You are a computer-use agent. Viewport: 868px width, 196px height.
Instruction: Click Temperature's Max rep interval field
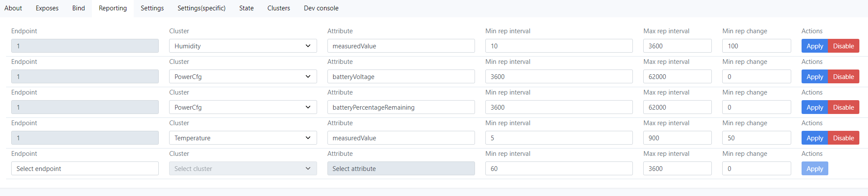click(677, 138)
